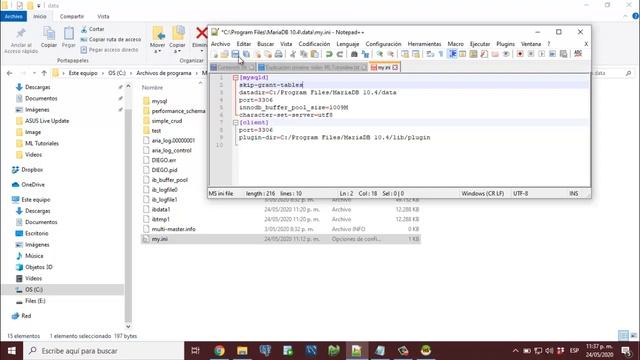
Task: Open the Codificación menu in Notepad++
Action: 314,44
